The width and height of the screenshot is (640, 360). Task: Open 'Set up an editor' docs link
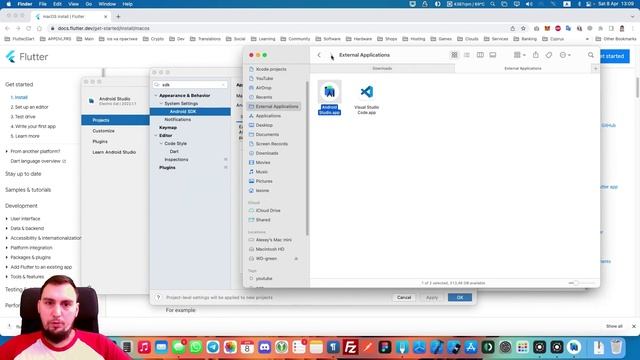pos(29,107)
